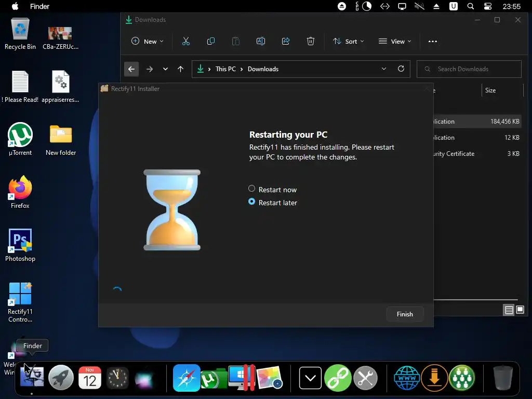Click the Rename icon in Downloads toolbar
The height and width of the screenshot is (399, 532).
point(261,42)
